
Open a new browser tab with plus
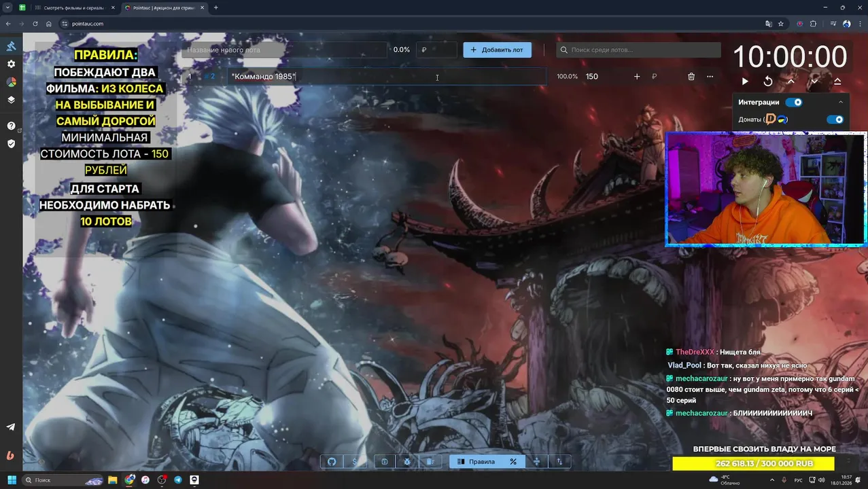click(216, 7)
